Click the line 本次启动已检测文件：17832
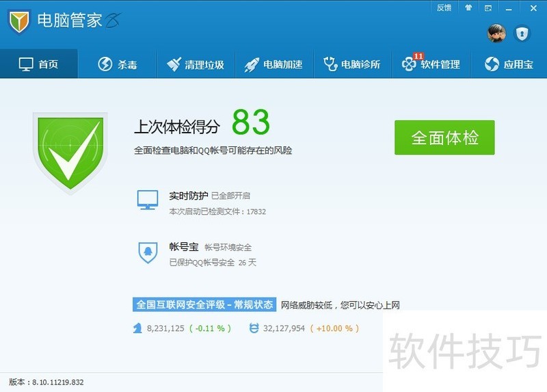The height and width of the screenshot is (392, 547). pos(217,211)
